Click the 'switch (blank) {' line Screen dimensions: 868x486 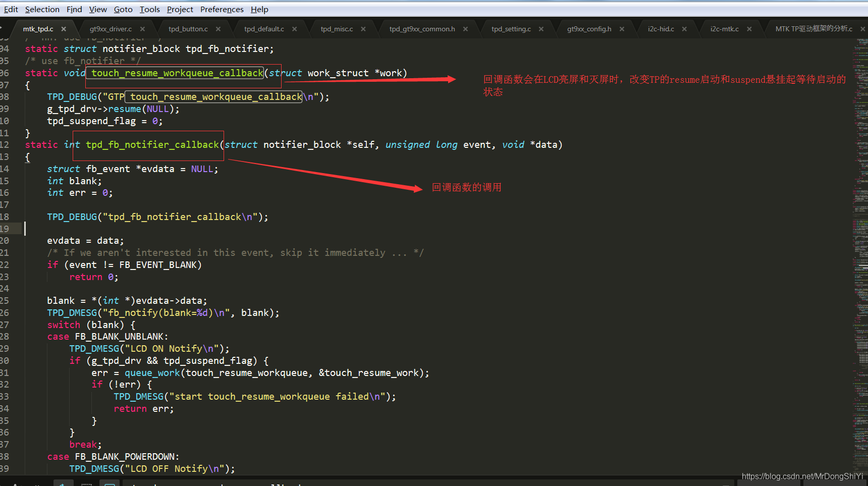click(x=91, y=325)
